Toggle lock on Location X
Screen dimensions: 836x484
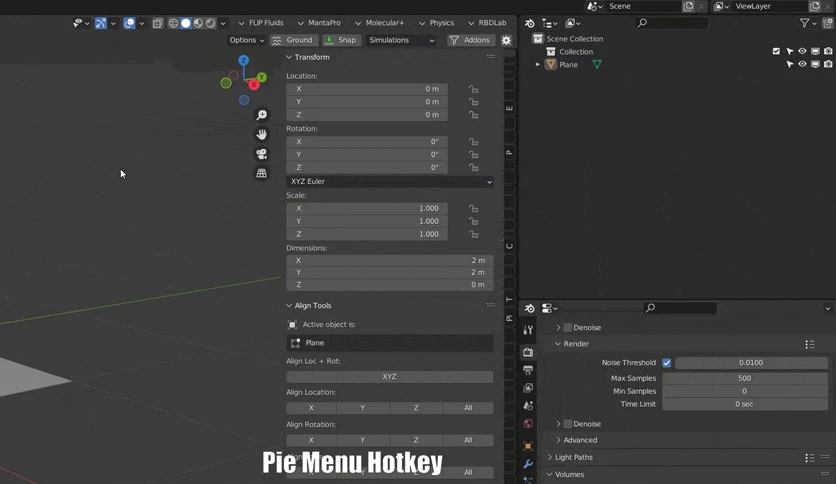point(473,89)
